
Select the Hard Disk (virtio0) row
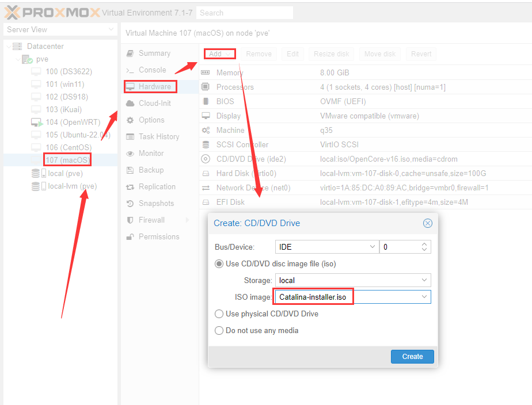366,173
